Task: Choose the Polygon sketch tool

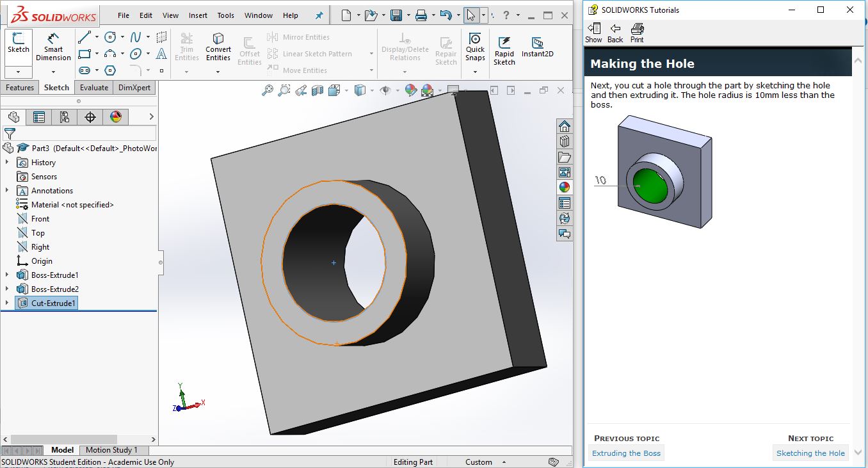Action: 110,70
